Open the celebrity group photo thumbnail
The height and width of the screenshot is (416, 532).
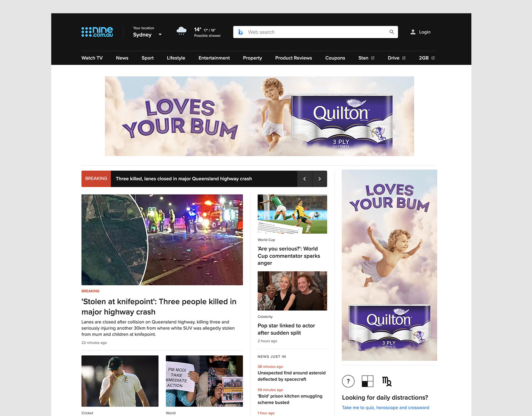[x=292, y=291]
